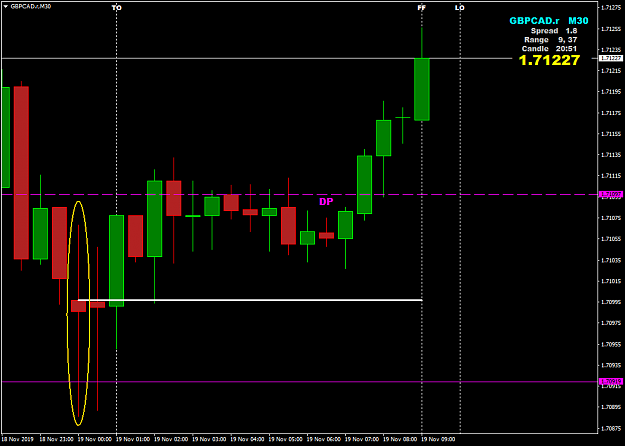The image size is (625, 446).
Task: Click 1.70975 on the price scale
Action: 611,323
